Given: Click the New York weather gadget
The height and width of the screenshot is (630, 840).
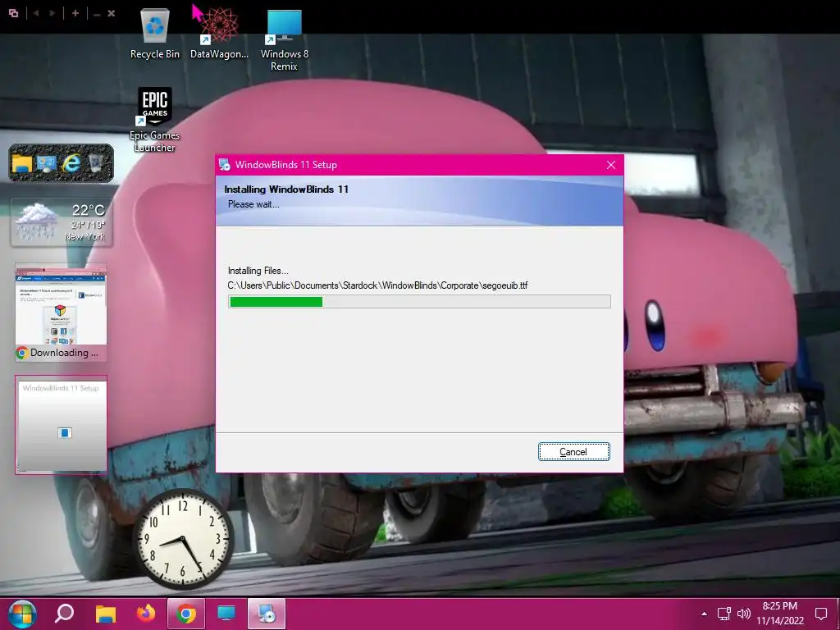Looking at the screenshot, I should pos(61,222).
